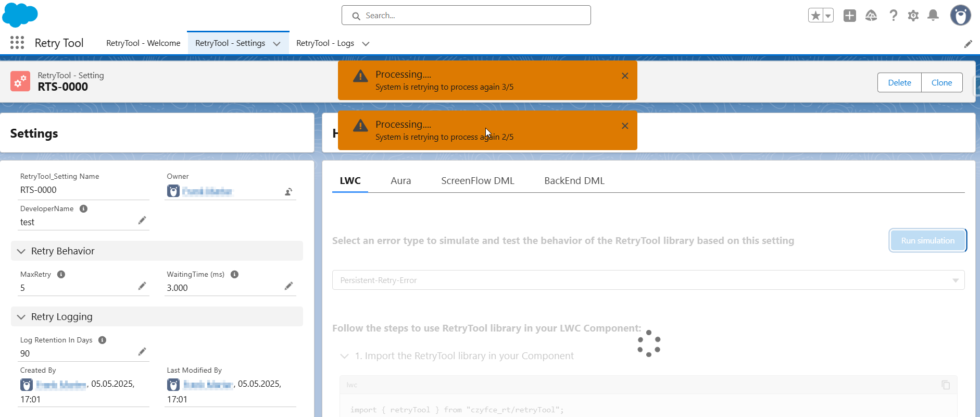The width and height of the screenshot is (980, 417).
Task: Click the warning icon on 3/5 toast
Action: [360, 76]
